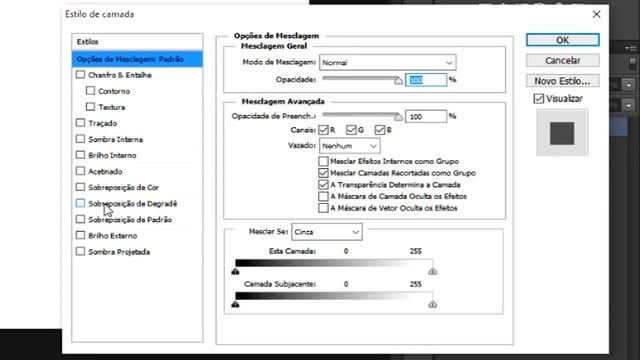The image size is (640, 360).
Task: Select Opções de Mesclagem: Padrão row
Action: 137,59
